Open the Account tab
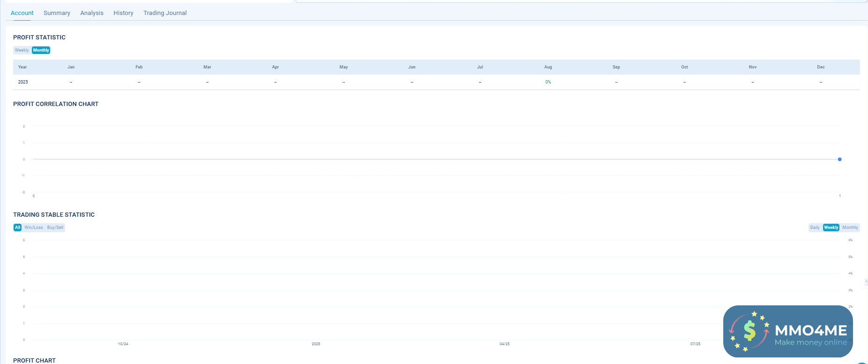 tap(22, 13)
